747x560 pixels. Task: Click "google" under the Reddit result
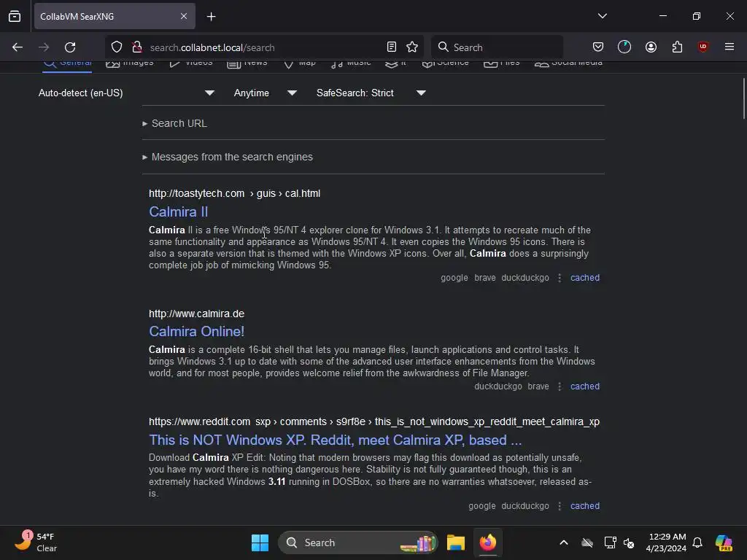coord(481,506)
